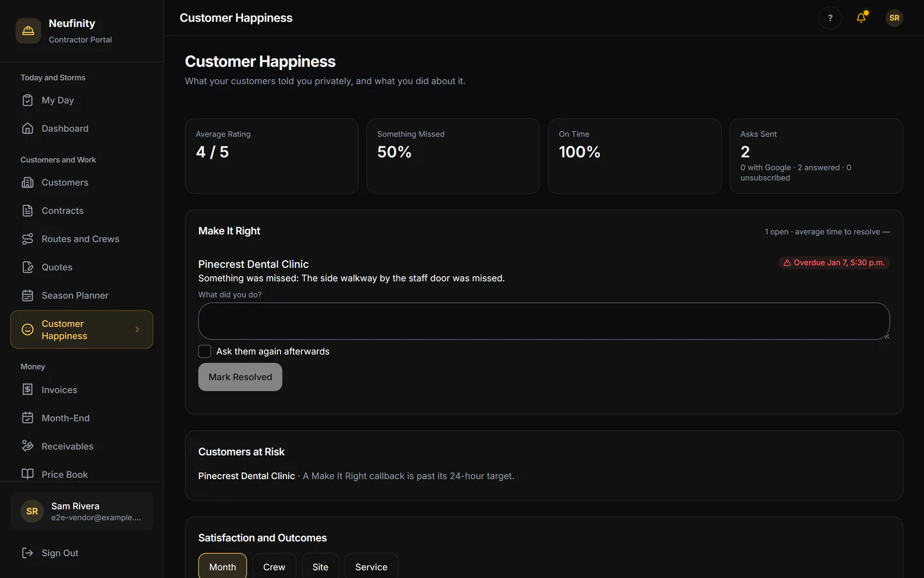Click the Contractor Portal subtitle text
The height and width of the screenshot is (578, 924).
(x=80, y=40)
